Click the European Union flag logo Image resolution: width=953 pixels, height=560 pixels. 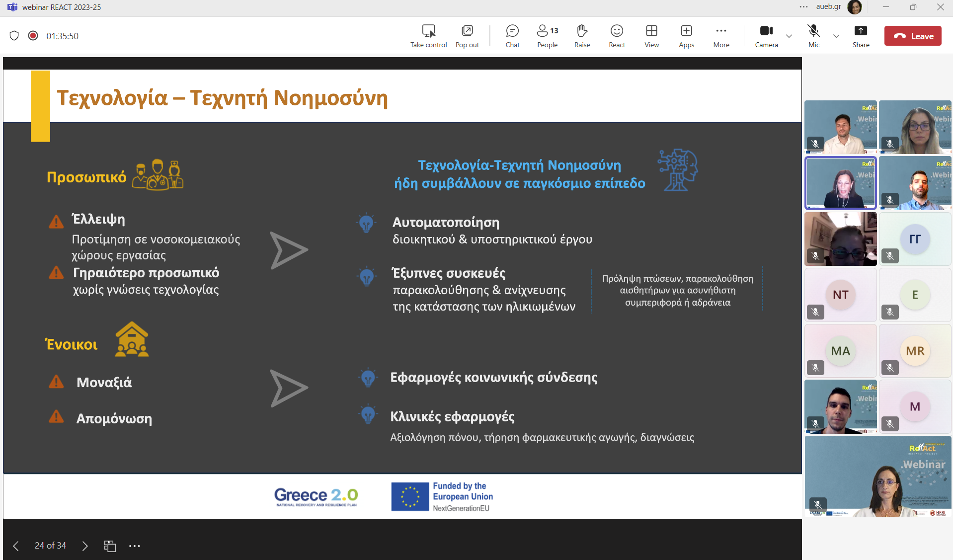click(x=409, y=496)
